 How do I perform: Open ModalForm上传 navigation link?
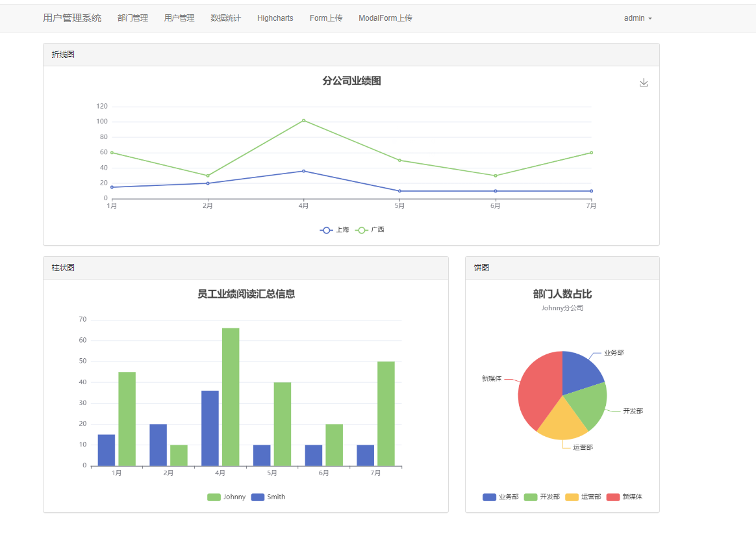pyautogui.click(x=385, y=18)
